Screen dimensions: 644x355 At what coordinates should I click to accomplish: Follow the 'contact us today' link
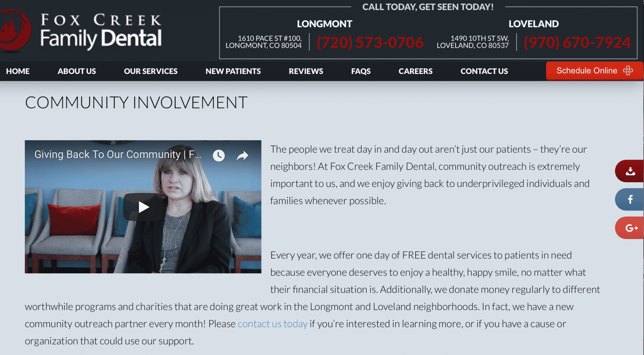(x=272, y=324)
